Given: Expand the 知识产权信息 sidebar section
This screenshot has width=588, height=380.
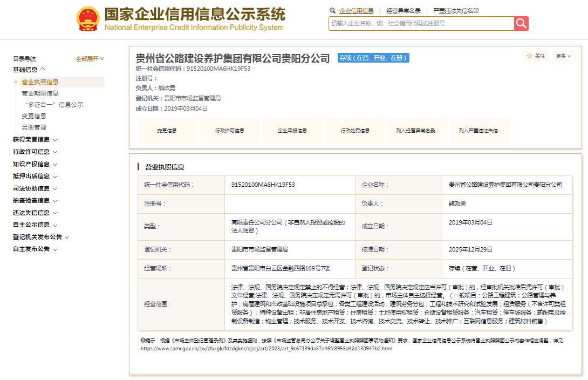Looking at the screenshot, I should point(35,164).
